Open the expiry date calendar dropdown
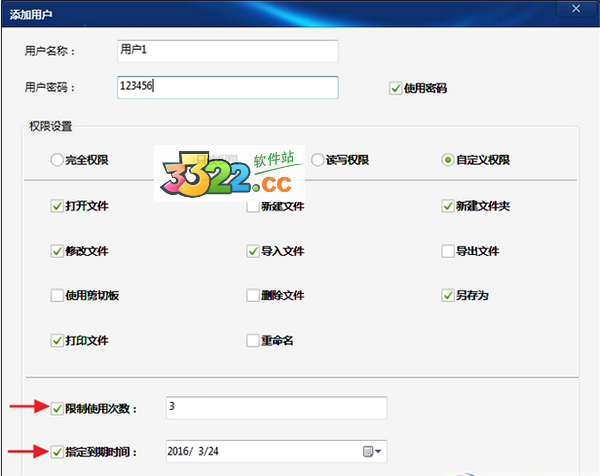Image resolution: width=600 pixels, height=476 pixels. click(372, 452)
